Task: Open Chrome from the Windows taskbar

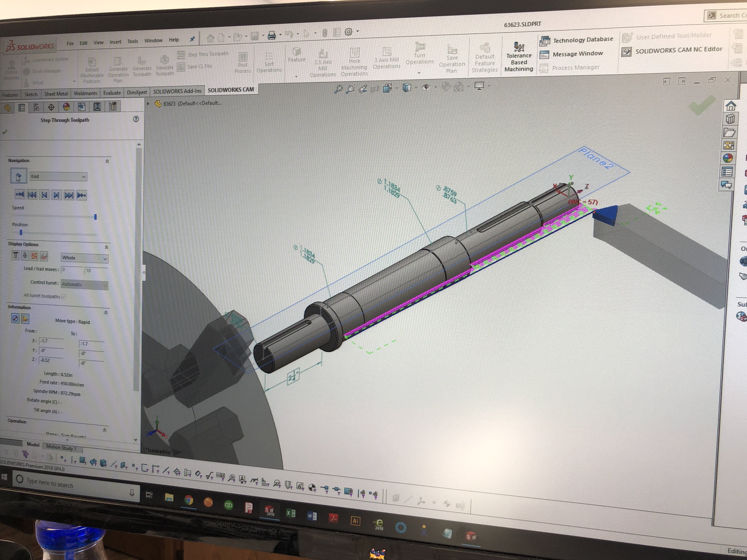Action: [x=188, y=500]
